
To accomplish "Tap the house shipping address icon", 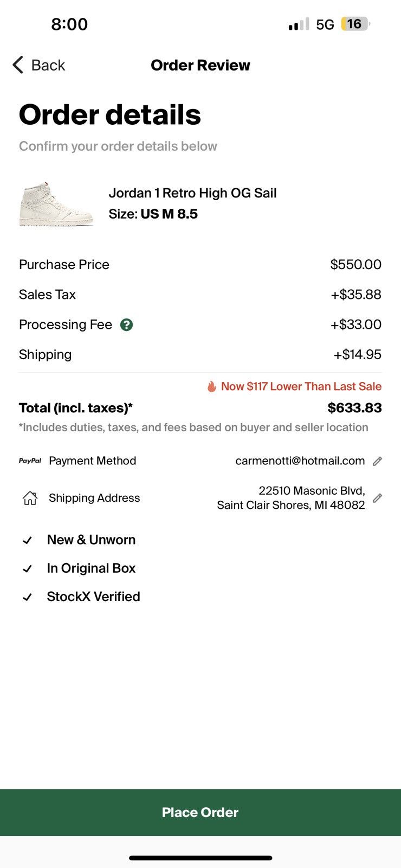I will click(30, 498).
